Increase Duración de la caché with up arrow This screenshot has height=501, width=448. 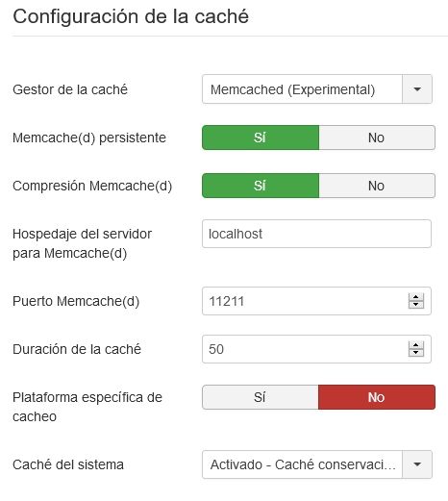tap(416, 345)
